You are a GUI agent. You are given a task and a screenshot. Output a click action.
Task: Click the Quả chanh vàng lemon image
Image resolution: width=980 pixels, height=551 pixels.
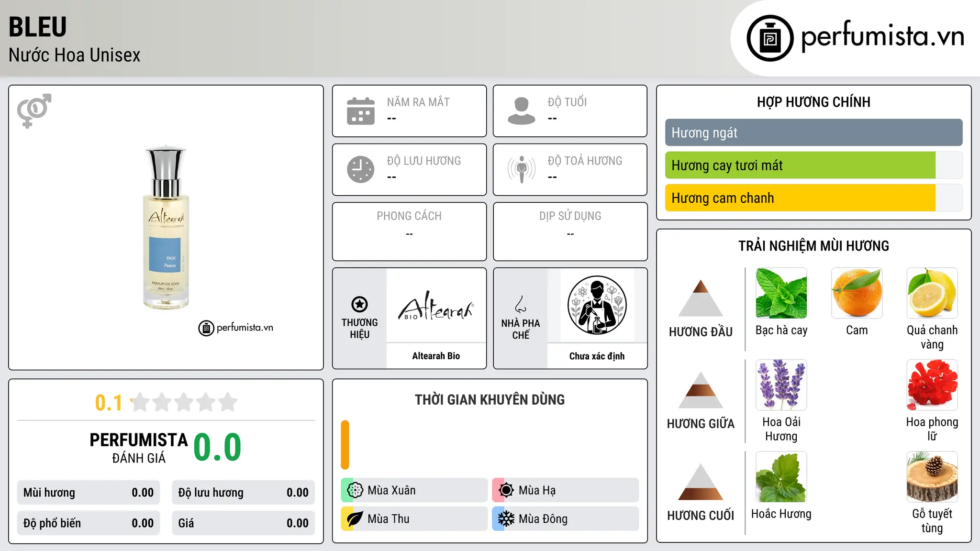point(932,293)
